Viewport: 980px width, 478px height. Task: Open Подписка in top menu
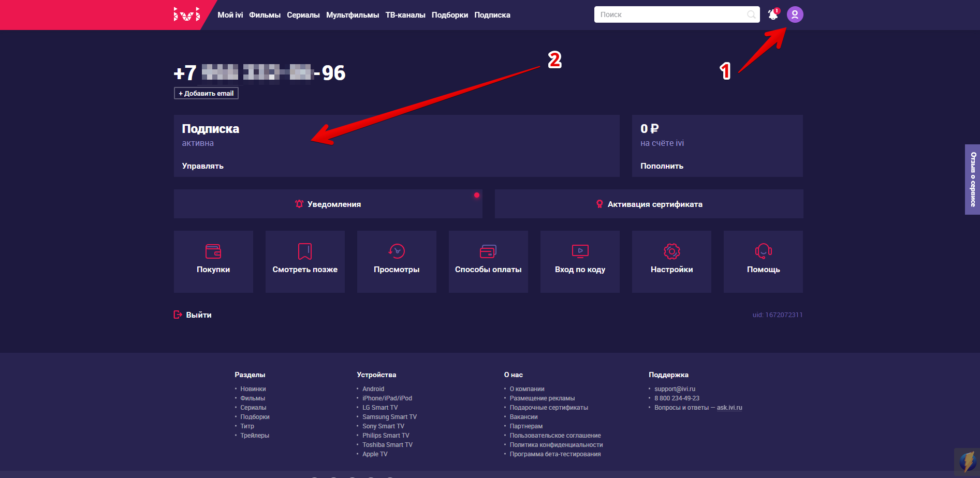tap(492, 15)
